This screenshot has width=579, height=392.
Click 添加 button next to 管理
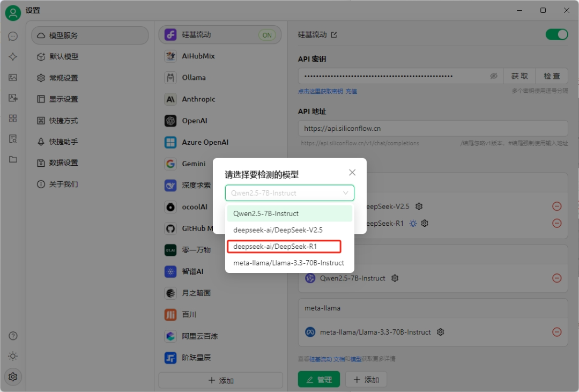click(x=366, y=380)
